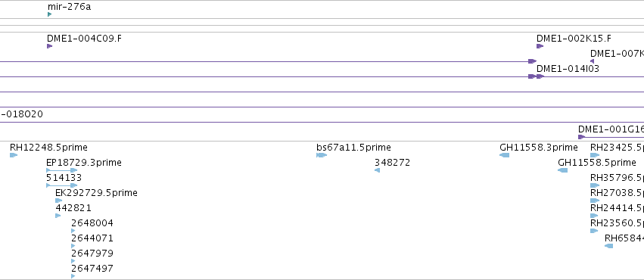Select the DME1-004C09.F feature arrow
This screenshot has height=280, width=644.
[50, 46]
